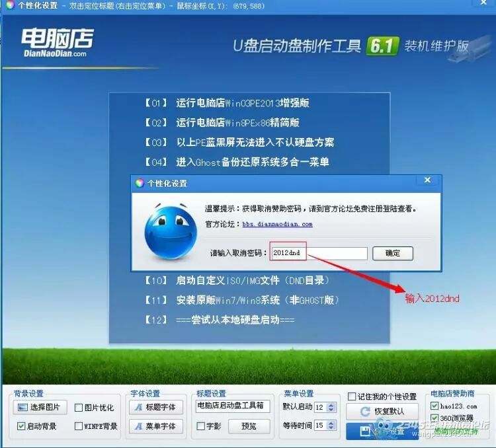Open the bbs.diannaodian.com forum link
This screenshot has height=448, width=496.
(277, 224)
